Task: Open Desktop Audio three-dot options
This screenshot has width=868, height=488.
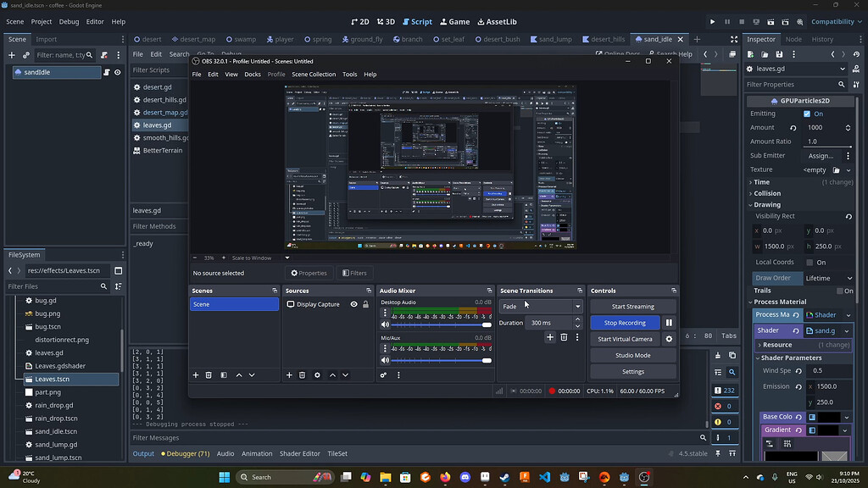Action: [386, 313]
